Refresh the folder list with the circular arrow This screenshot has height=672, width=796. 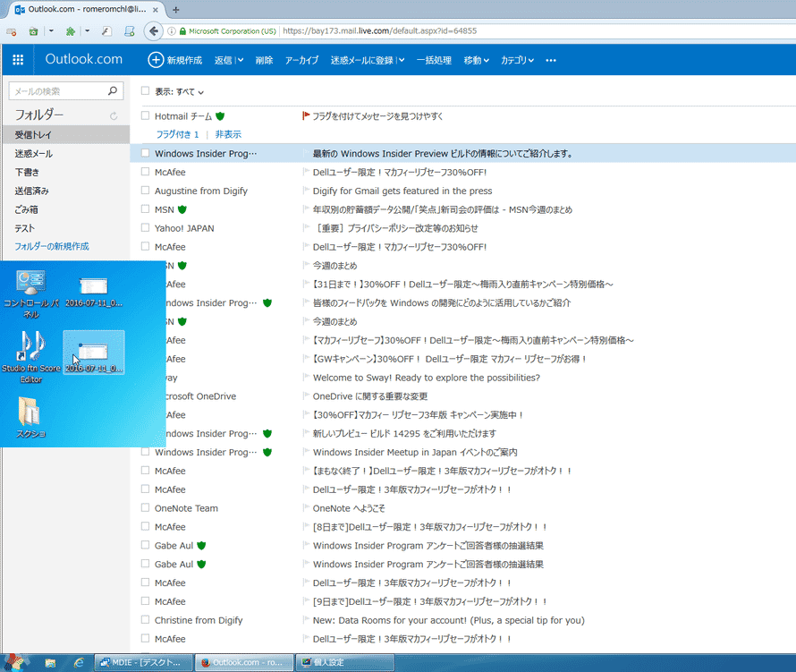pos(114,116)
